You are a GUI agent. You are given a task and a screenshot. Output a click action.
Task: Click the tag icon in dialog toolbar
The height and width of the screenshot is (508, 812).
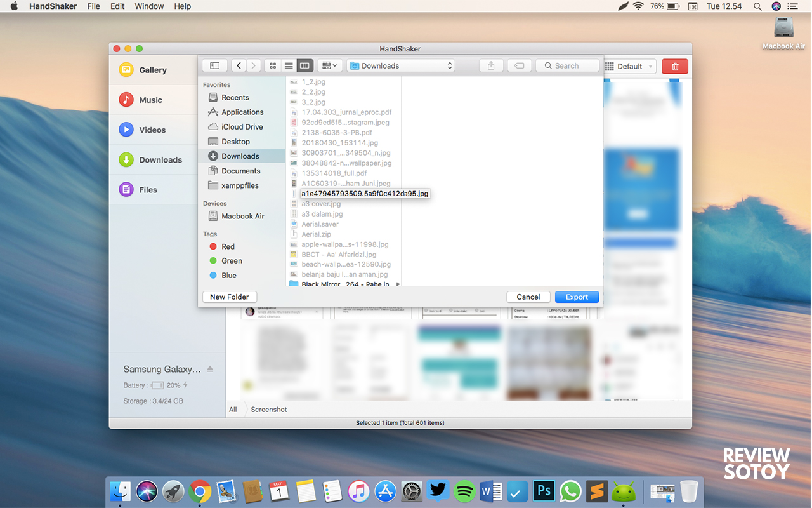tap(520, 65)
